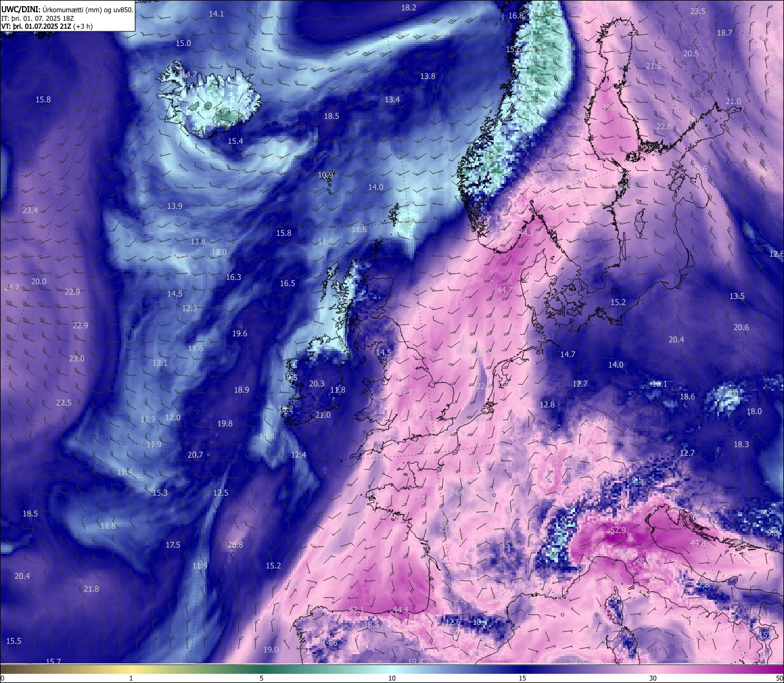Click the colorbar tick labeled 30
This screenshot has height=683, width=784.
tap(653, 677)
